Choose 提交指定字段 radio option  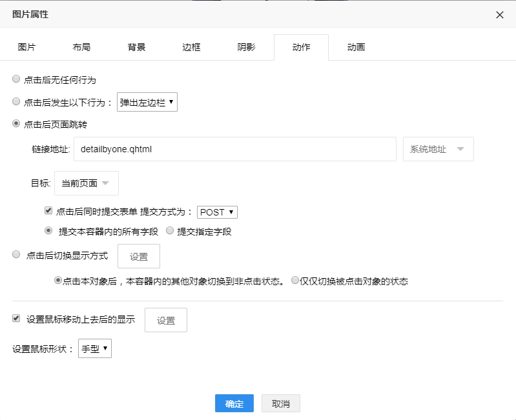(170, 230)
